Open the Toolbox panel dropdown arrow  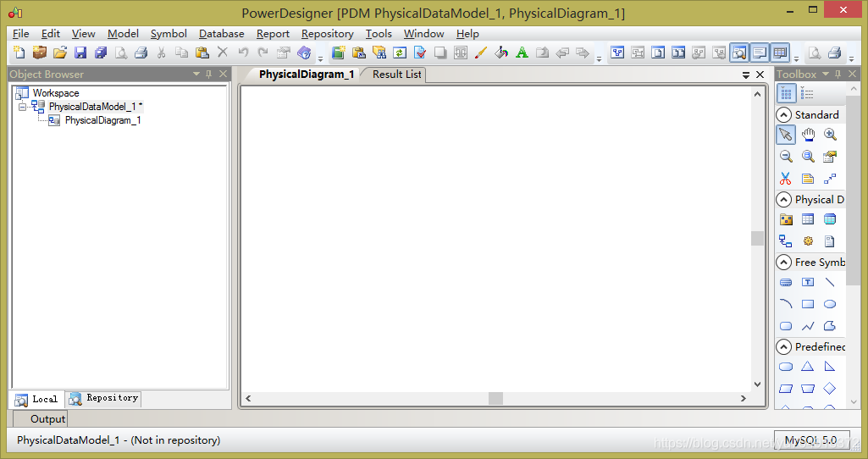pyautogui.click(x=826, y=74)
